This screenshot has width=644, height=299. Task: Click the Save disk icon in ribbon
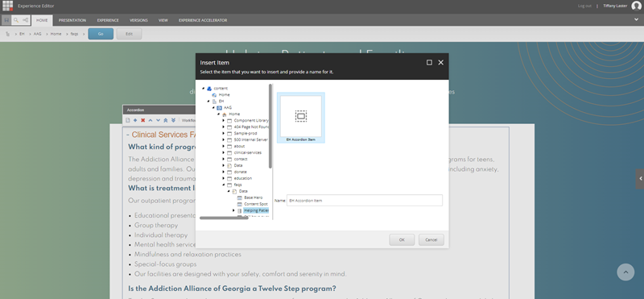[6, 20]
